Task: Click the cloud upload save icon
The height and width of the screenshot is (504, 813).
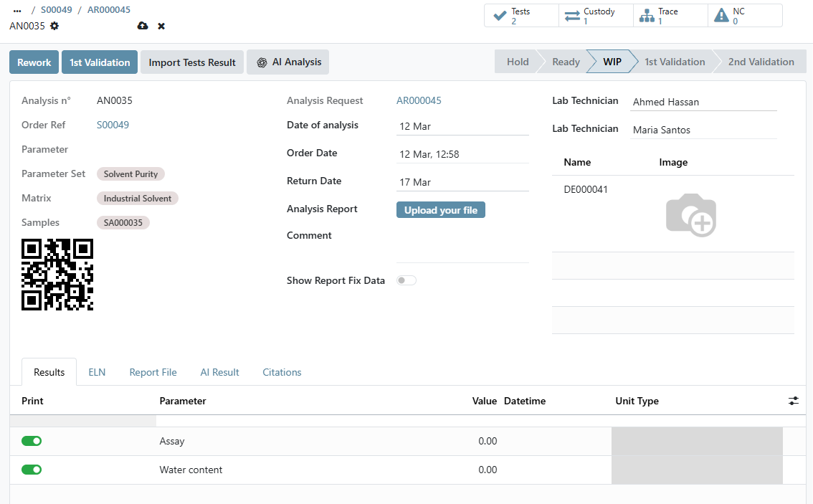Action: [x=143, y=26]
